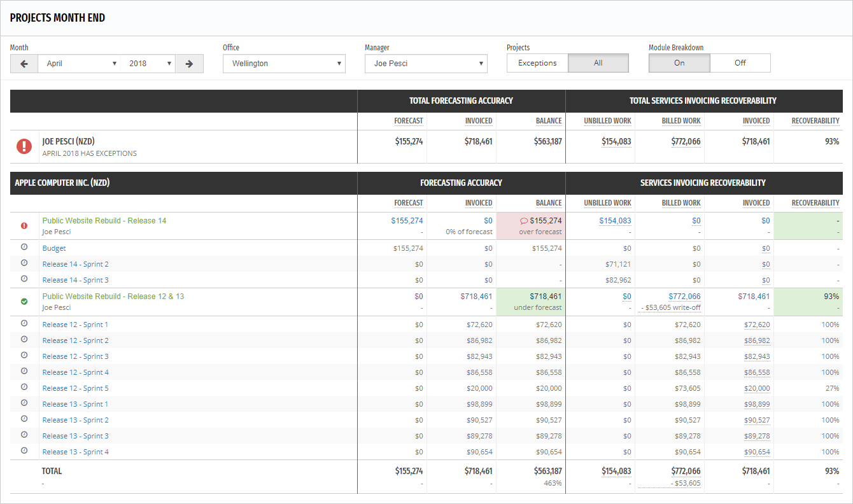Image resolution: width=853 pixels, height=504 pixels.
Task: Click Release 12 - Sprint 5 recoverability 27%
Action: point(833,388)
